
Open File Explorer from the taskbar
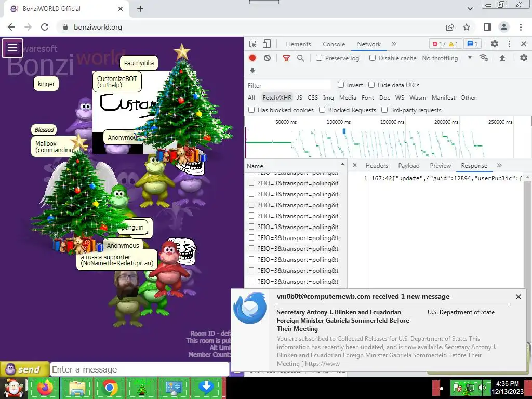click(x=77, y=388)
